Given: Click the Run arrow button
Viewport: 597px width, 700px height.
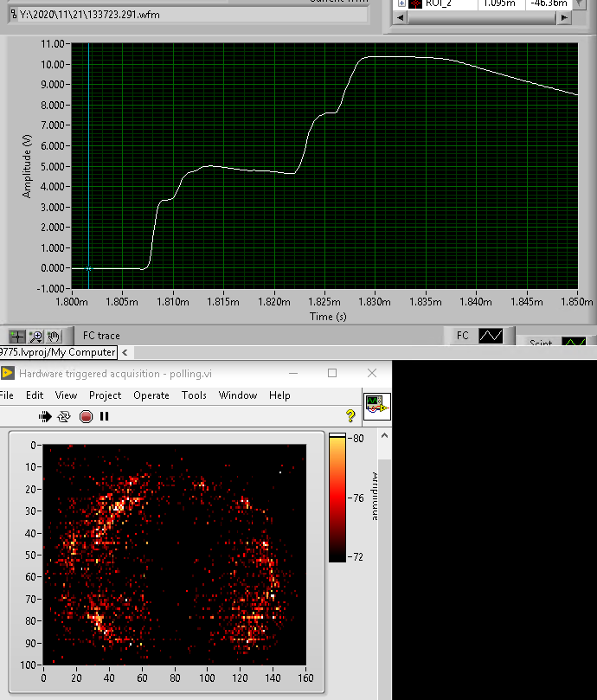Looking at the screenshot, I should pos(46,416).
